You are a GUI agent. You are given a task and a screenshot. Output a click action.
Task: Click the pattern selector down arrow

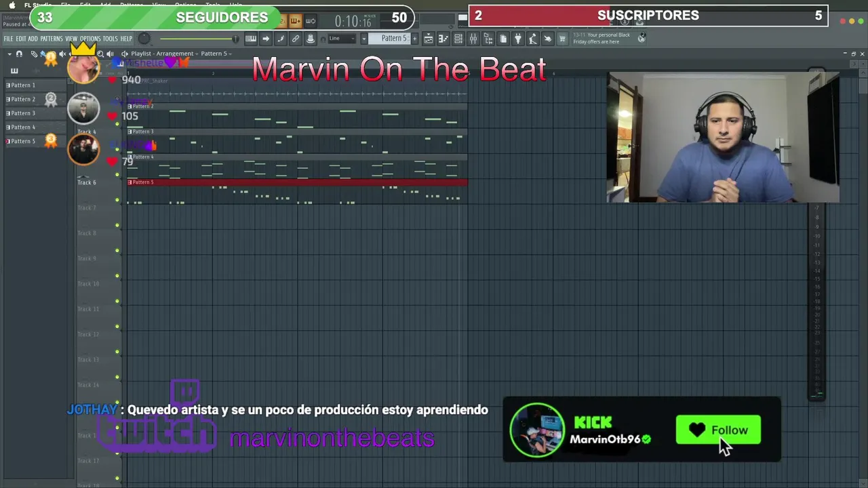(363, 39)
